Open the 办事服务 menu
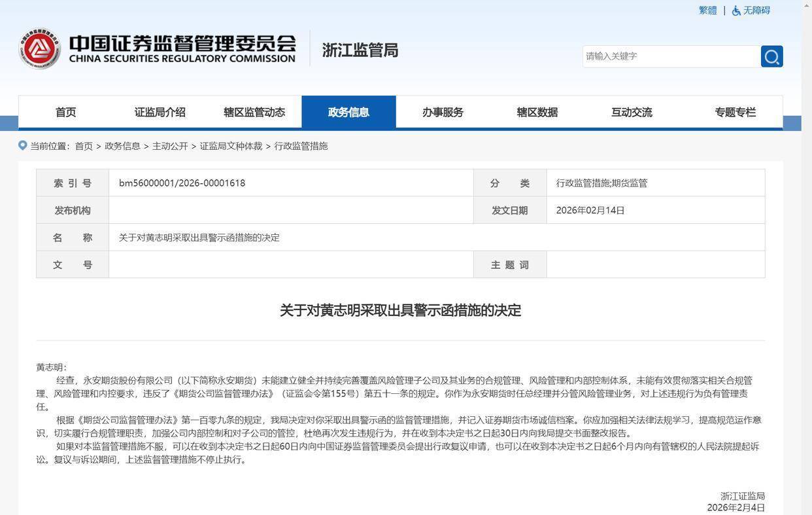The image size is (812, 515). 443,112
